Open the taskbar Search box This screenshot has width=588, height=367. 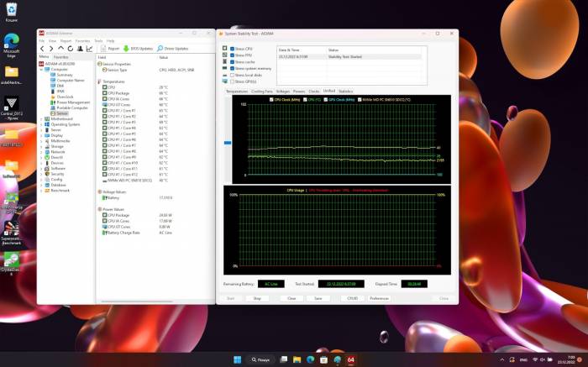point(260,360)
